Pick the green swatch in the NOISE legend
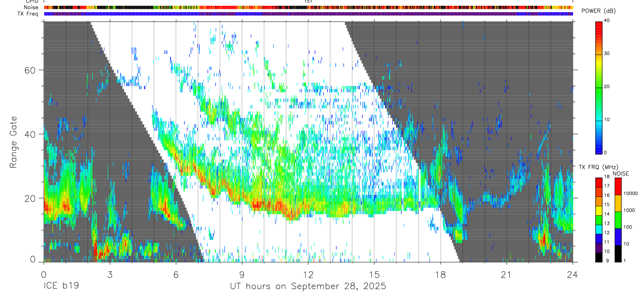 point(618,220)
